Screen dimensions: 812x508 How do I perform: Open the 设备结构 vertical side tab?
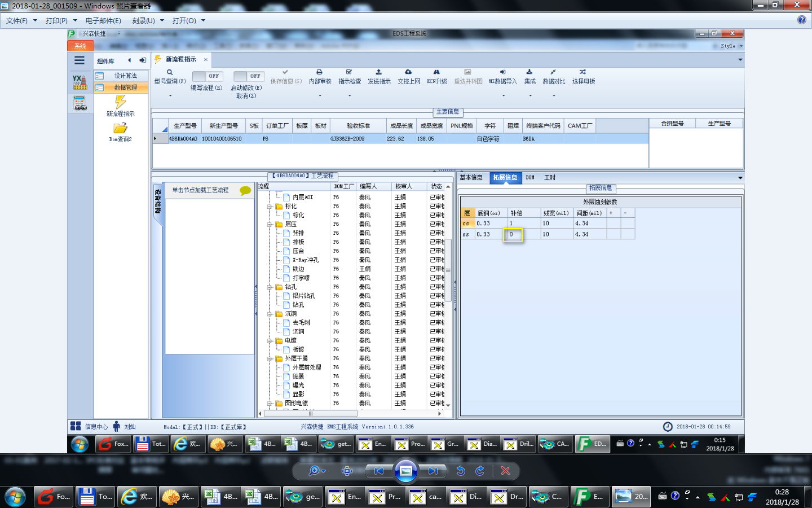(157, 202)
